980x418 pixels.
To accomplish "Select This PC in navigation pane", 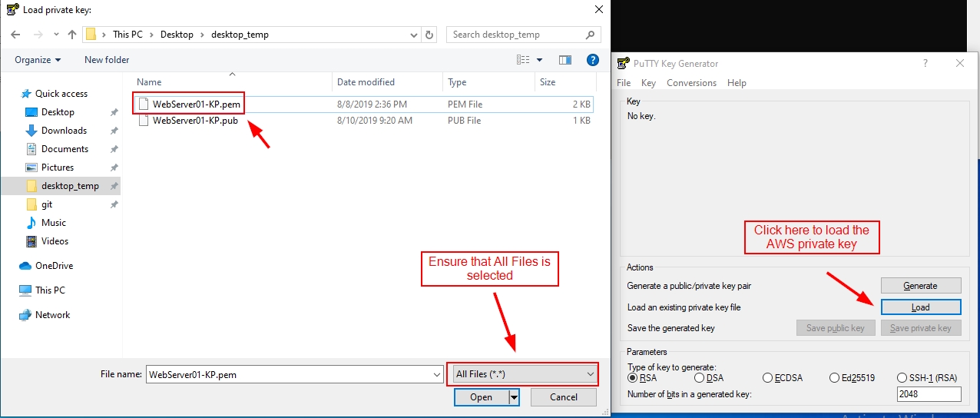I will 50,290.
